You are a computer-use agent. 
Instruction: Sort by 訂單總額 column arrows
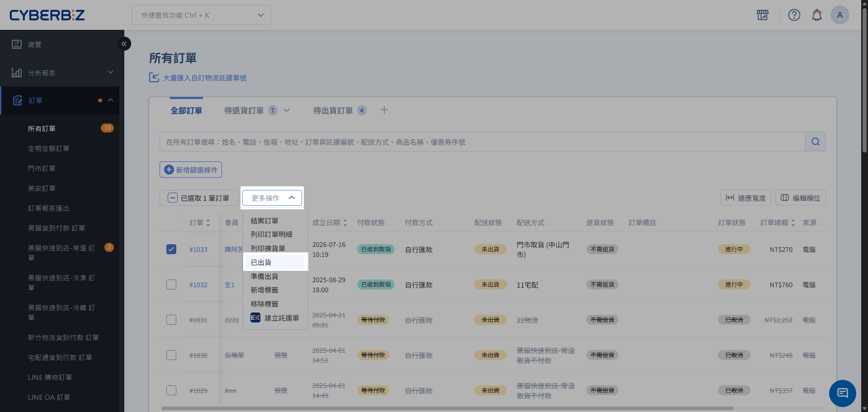click(x=793, y=223)
